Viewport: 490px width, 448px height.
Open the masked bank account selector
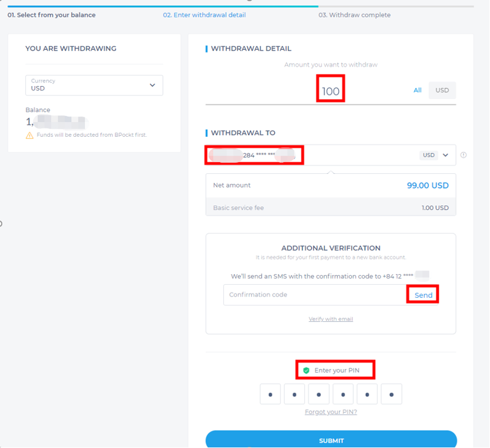click(x=254, y=155)
